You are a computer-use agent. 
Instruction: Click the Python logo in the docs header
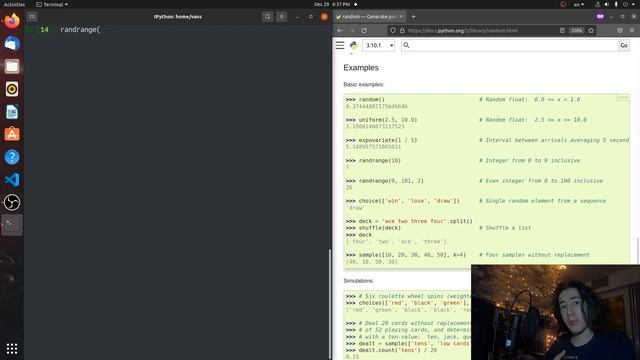click(353, 45)
